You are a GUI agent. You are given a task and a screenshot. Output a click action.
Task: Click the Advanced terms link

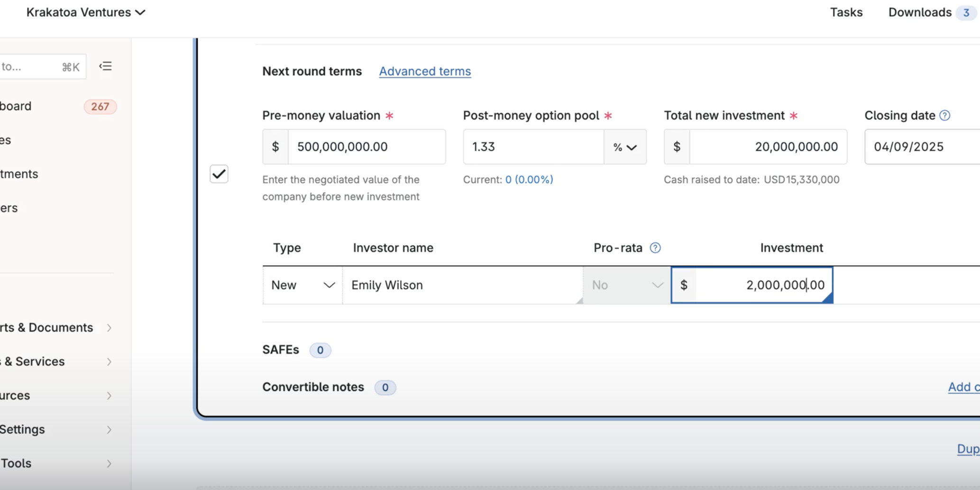tap(424, 71)
